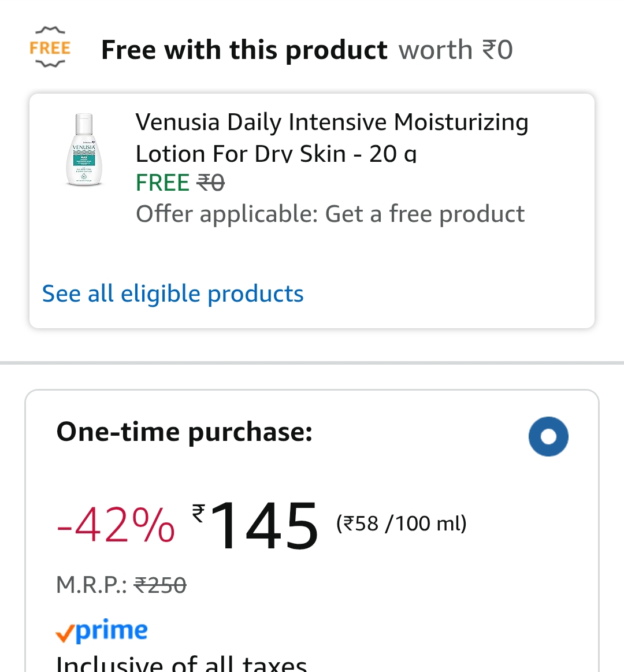Click the struck-through ₹0 beside FREE
Viewport: 624px width, 672px height.
tap(211, 183)
